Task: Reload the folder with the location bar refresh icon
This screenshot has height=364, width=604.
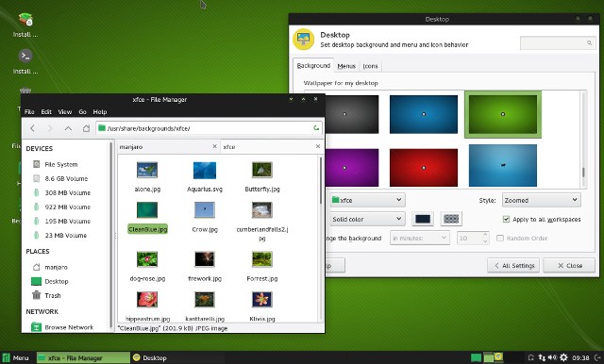Action: tap(316, 128)
